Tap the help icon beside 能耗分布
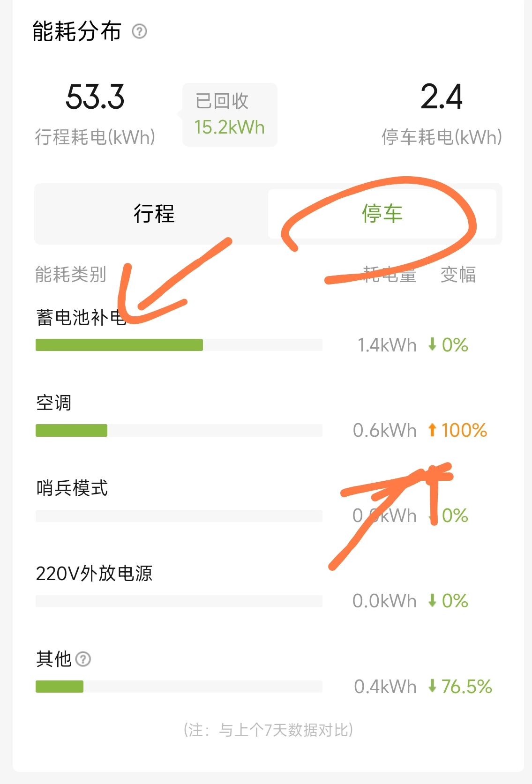 [139, 31]
